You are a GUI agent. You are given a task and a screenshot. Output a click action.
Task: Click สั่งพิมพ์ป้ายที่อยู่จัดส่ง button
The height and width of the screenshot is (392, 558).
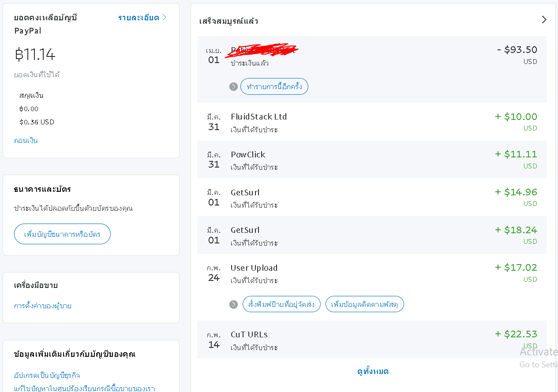(281, 304)
